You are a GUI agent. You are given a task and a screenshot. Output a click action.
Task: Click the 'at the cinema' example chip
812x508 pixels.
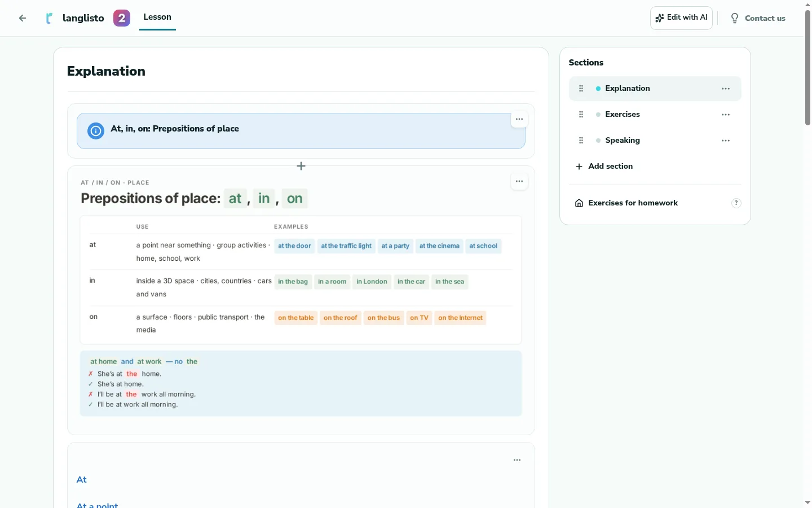439,246
